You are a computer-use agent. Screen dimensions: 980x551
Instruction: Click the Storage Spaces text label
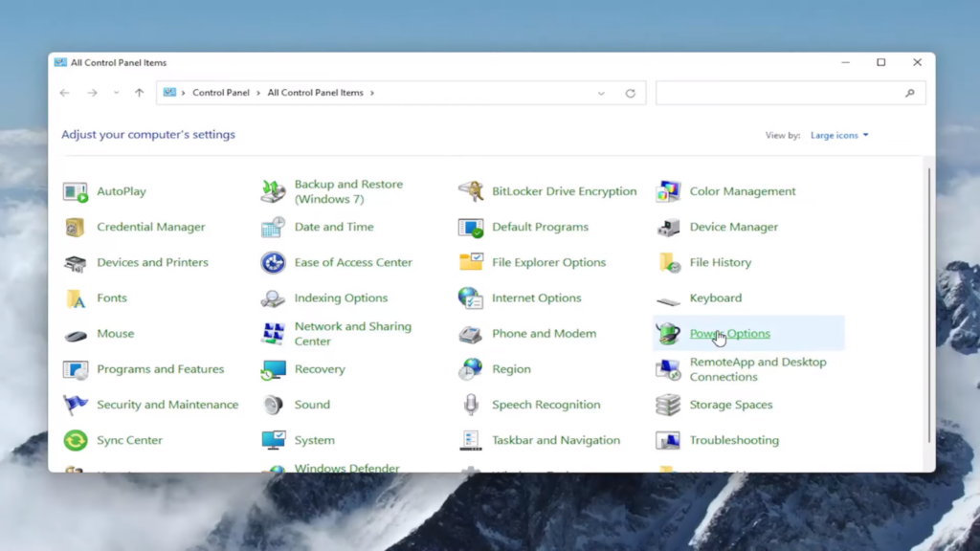coord(730,405)
